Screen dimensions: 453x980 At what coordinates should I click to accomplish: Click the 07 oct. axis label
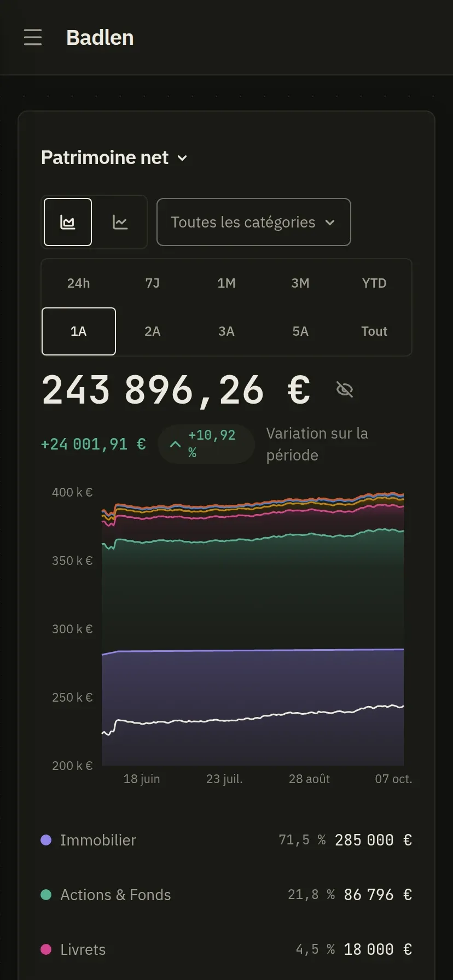click(x=393, y=779)
